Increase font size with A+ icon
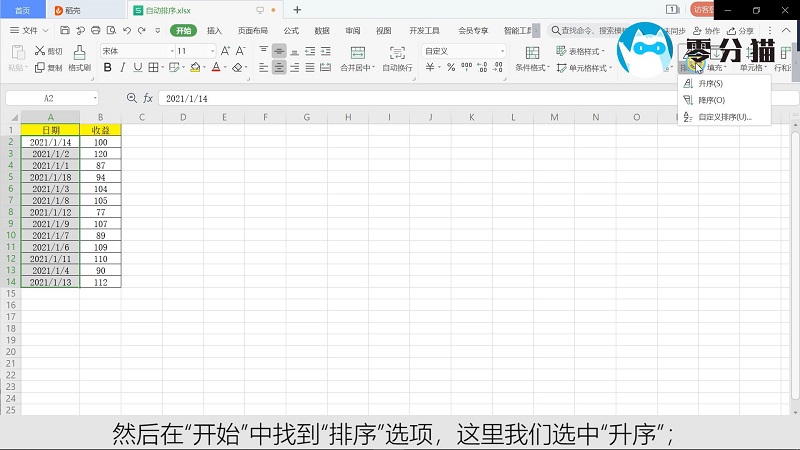Screen dimensions: 800x450 click(x=225, y=51)
